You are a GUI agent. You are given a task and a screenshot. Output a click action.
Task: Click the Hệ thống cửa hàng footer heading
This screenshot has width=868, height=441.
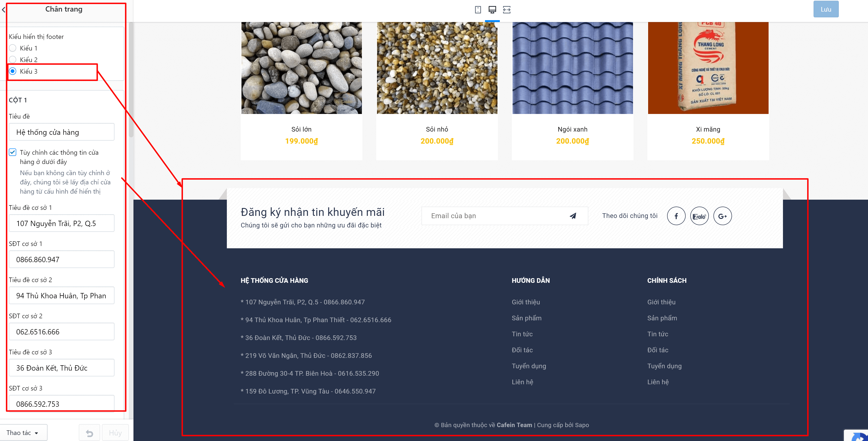coord(274,281)
